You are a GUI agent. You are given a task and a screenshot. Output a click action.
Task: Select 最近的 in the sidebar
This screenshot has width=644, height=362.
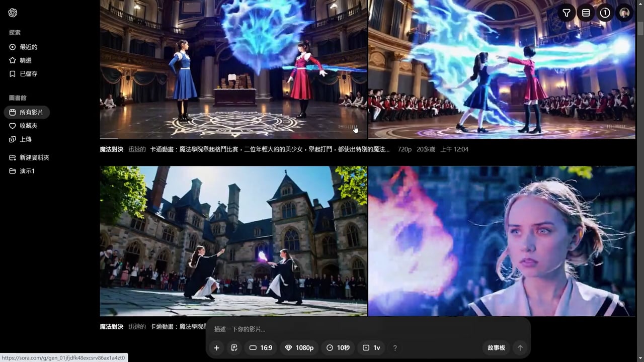[28, 47]
